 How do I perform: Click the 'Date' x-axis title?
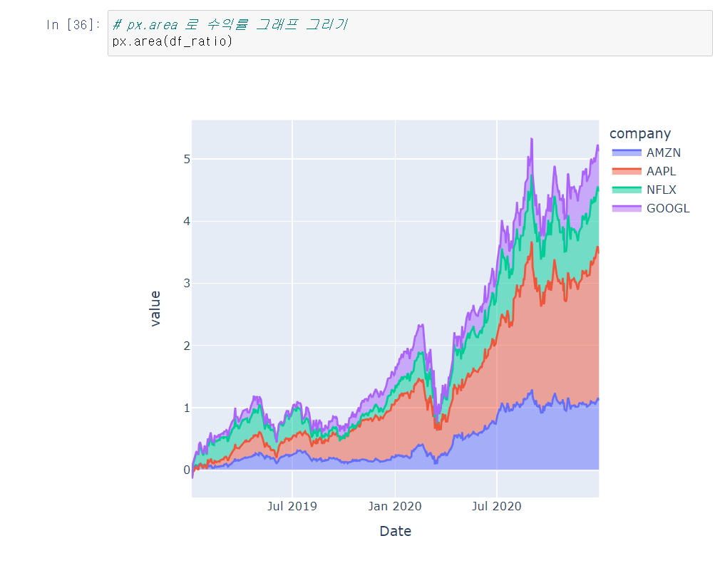(x=396, y=531)
